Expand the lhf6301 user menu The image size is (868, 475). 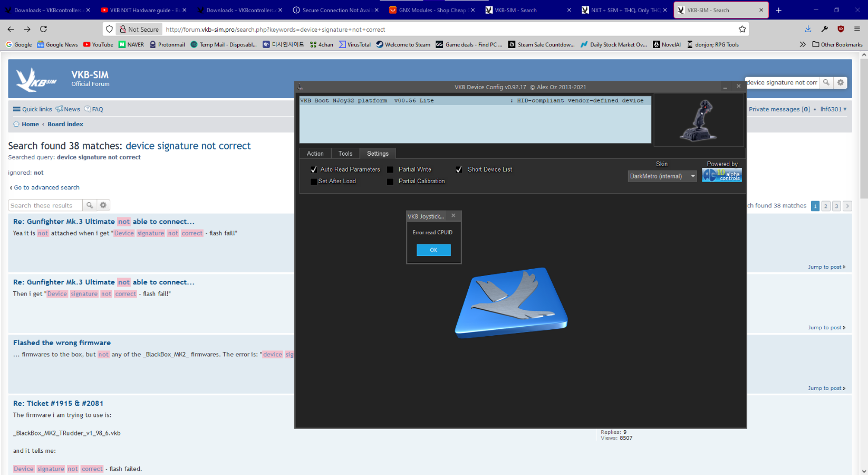coord(834,109)
